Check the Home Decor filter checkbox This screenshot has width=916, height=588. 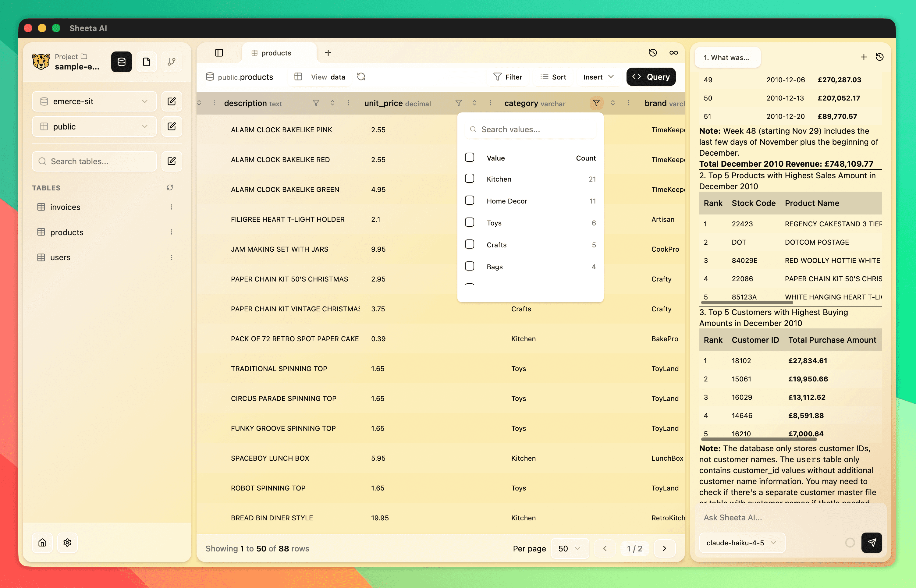pyautogui.click(x=469, y=200)
